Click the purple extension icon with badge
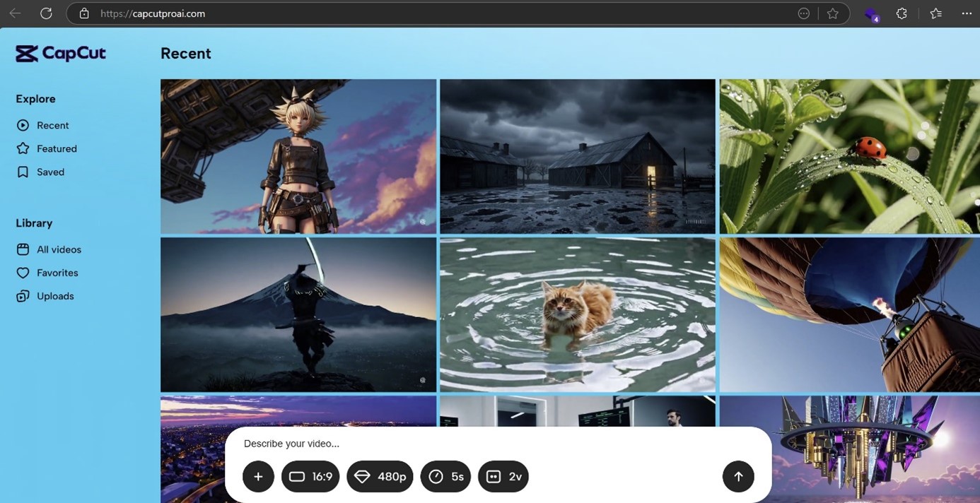 (871, 14)
